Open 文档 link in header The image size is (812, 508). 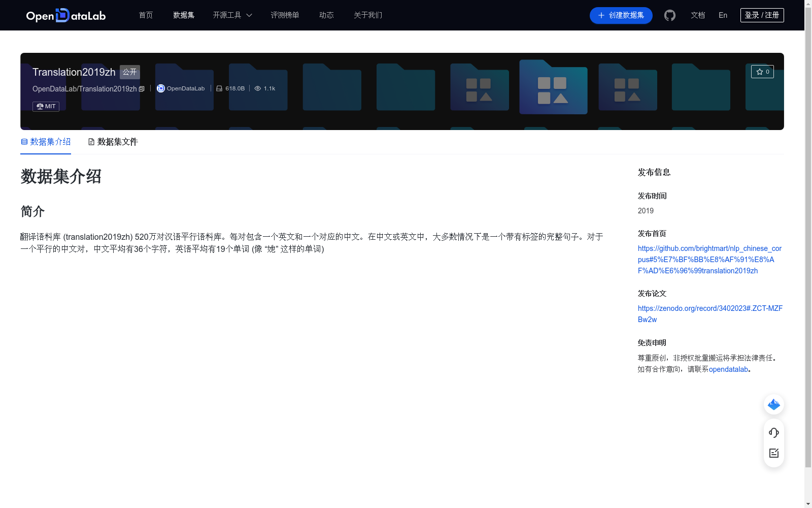click(x=698, y=15)
